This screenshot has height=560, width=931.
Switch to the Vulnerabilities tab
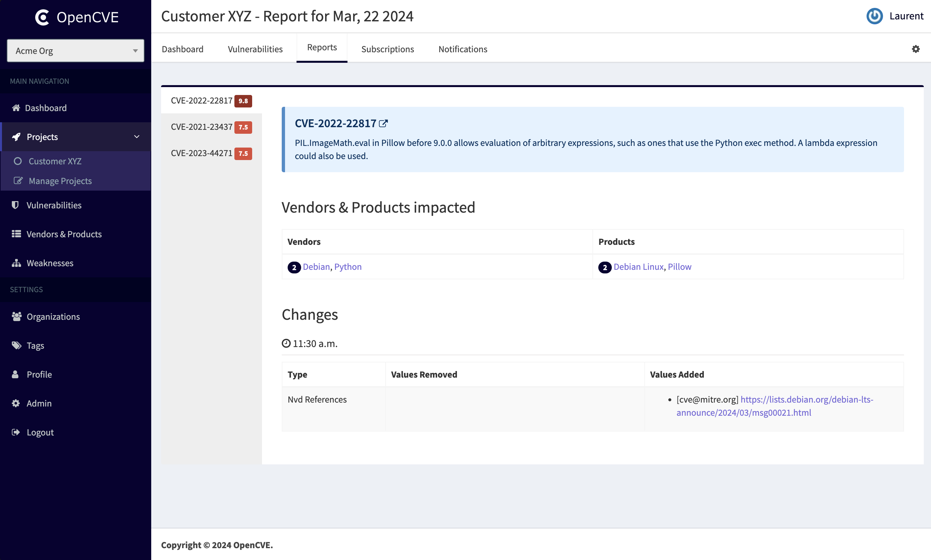255,49
